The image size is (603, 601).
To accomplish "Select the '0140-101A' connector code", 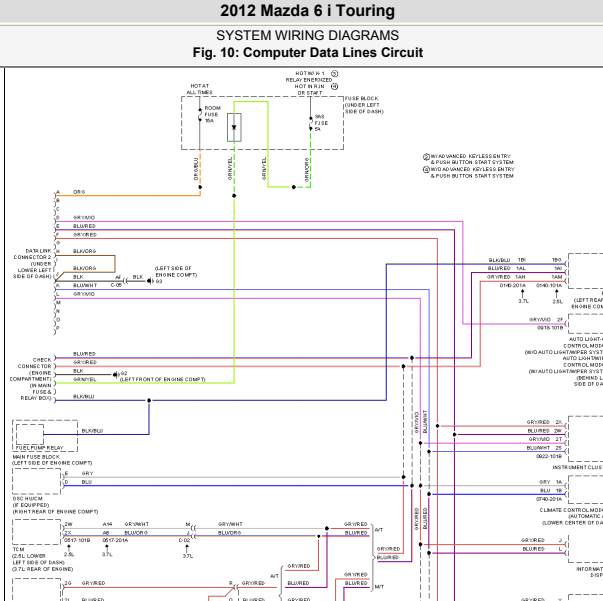I will (x=549, y=285).
